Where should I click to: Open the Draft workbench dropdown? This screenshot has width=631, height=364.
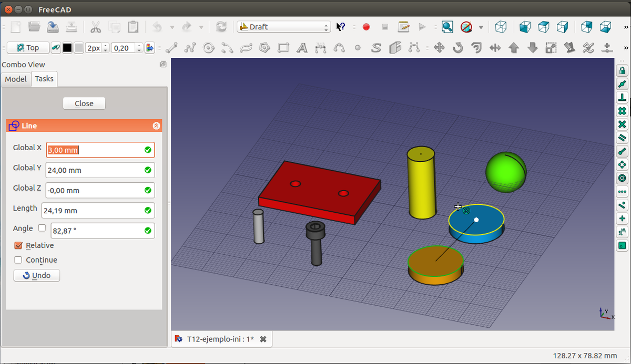pos(283,27)
